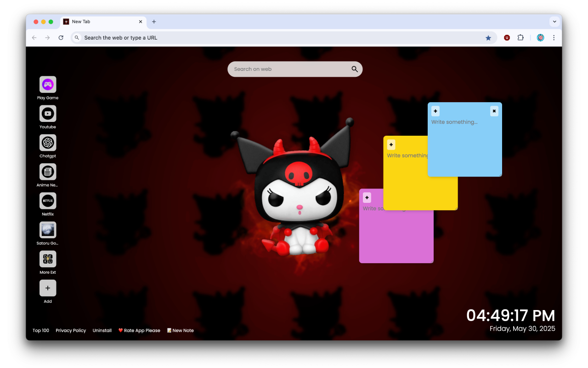Click the date Friday, May 30, 2025
This screenshot has width=588, height=368.
pos(522,328)
